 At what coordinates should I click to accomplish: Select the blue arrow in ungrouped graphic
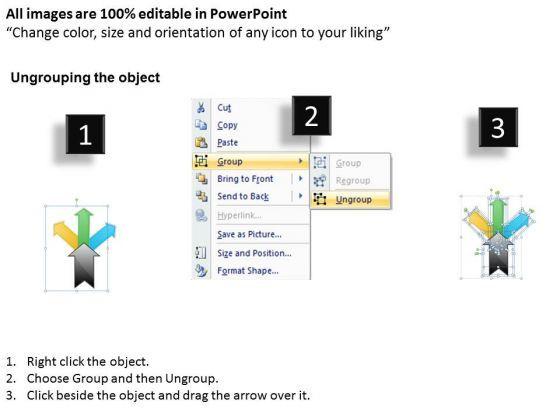(x=518, y=224)
